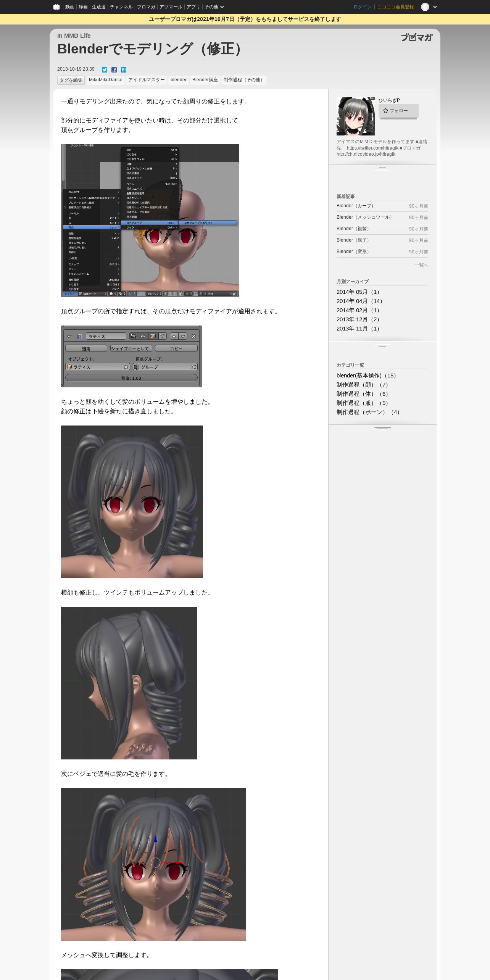Open the Blender vertex group menu screenshot
The width and height of the screenshot is (490, 980).
coord(150,221)
